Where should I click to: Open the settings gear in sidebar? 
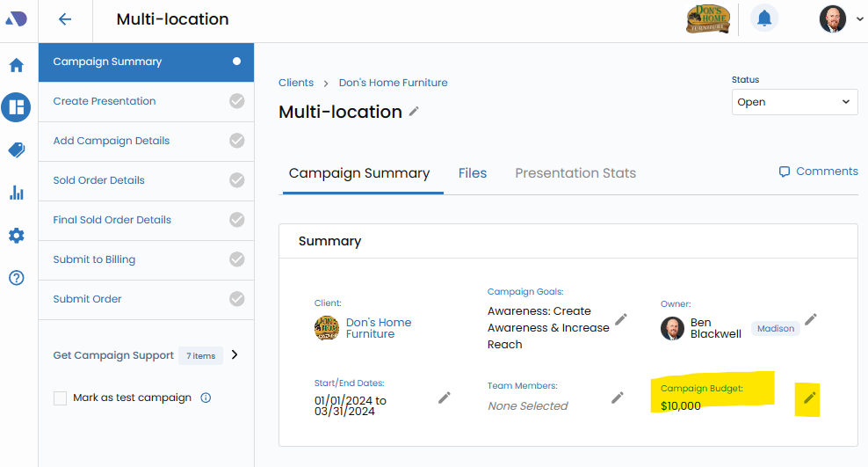click(x=16, y=236)
